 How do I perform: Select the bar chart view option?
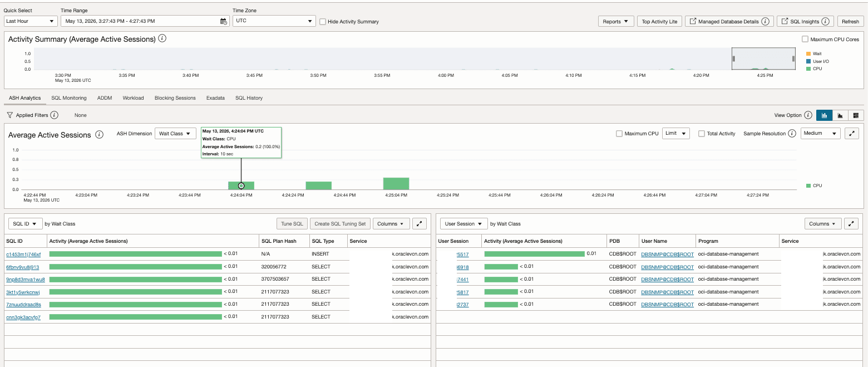pyautogui.click(x=824, y=115)
